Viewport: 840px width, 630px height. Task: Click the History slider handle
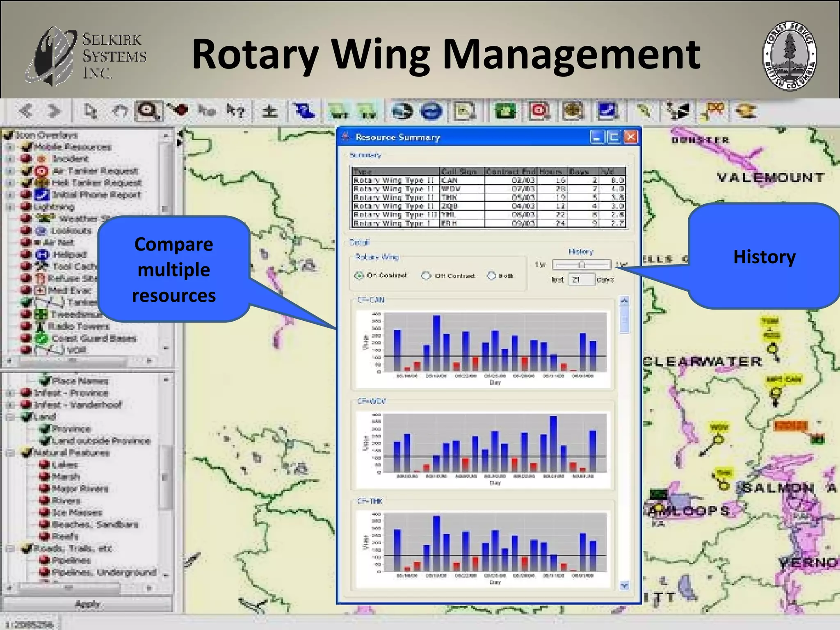tap(581, 265)
